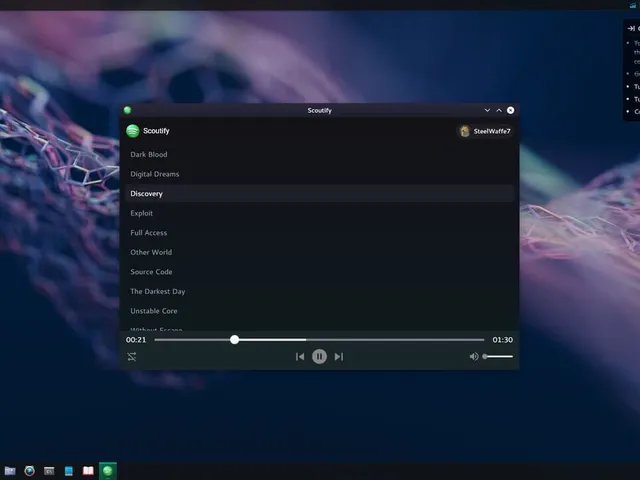Screen dimensions: 640x480
Task: Pause the current song
Action: (x=319, y=357)
